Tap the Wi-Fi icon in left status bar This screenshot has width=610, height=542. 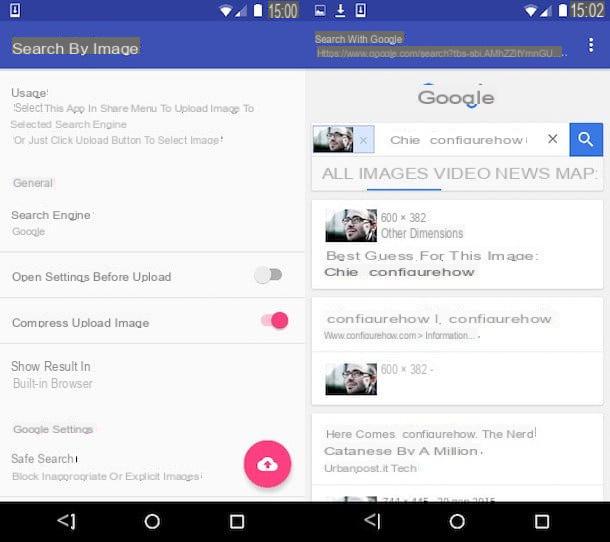click(226, 11)
